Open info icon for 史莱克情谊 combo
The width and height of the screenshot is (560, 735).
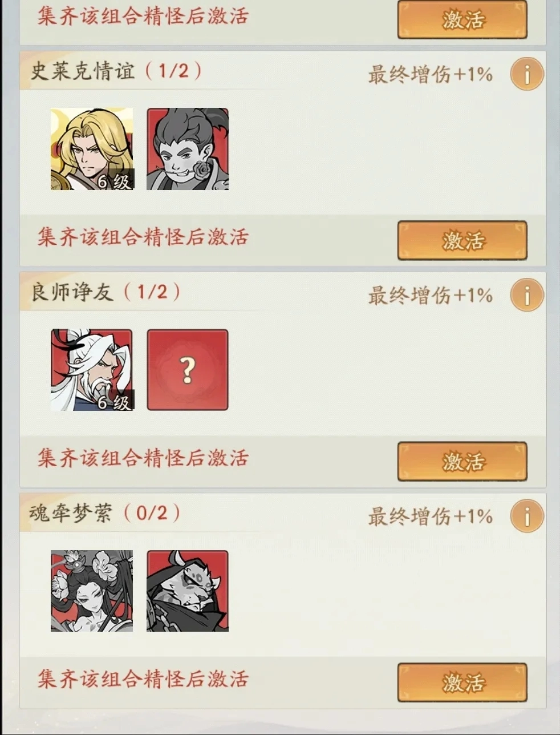[x=527, y=74]
